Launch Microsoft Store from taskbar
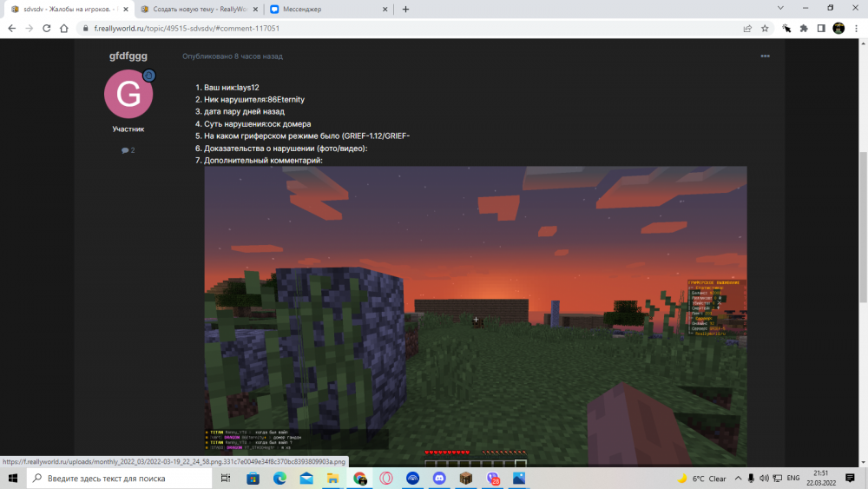The width and height of the screenshot is (868, 489). pyautogui.click(x=253, y=478)
